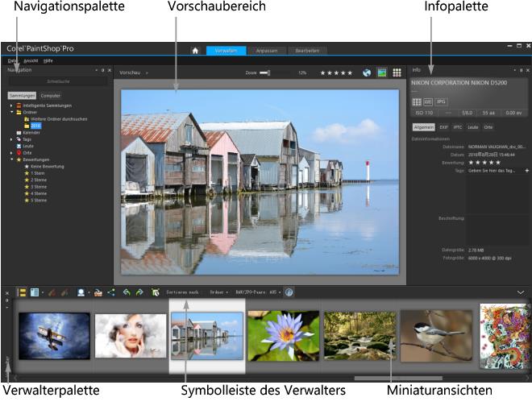Screen dimensions: 532x414
Task: Click the blue info icon in the organizer toolbar
Action: [x=289, y=292]
